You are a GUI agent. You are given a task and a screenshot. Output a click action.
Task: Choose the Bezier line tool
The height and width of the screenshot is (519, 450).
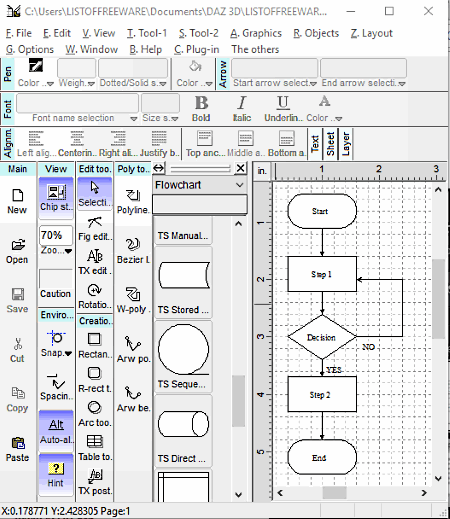point(133,250)
